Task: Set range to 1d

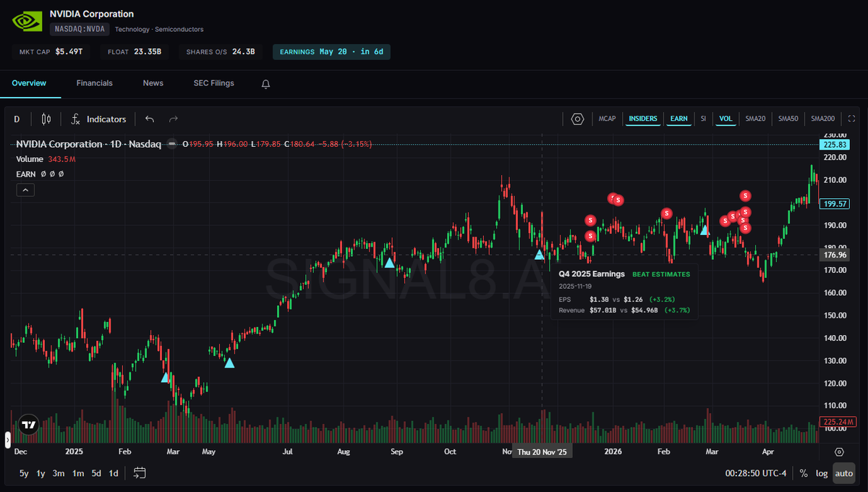Action: (114, 473)
